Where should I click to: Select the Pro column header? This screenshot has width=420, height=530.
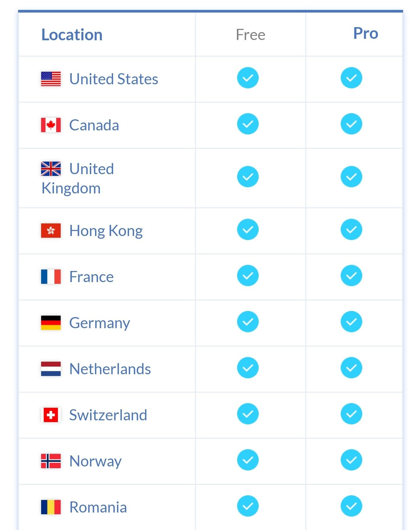pyautogui.click(x=366, y=33)
